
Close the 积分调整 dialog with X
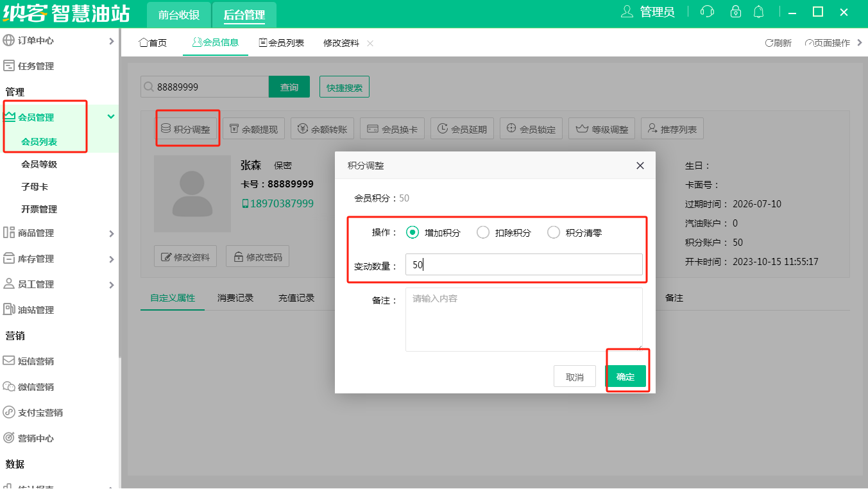640,166
